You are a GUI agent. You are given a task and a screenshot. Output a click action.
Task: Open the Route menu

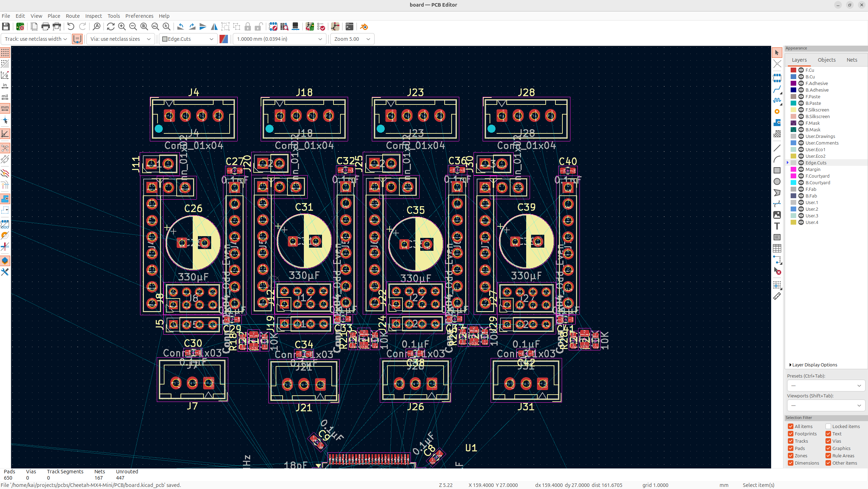pyautogui.click(x=72, y=16)
